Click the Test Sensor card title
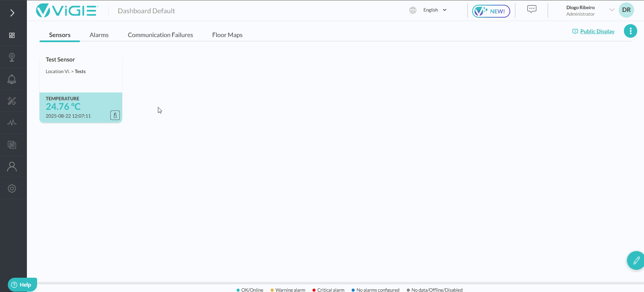This screenshot has width=644, height=292. [x=60, y=59]
